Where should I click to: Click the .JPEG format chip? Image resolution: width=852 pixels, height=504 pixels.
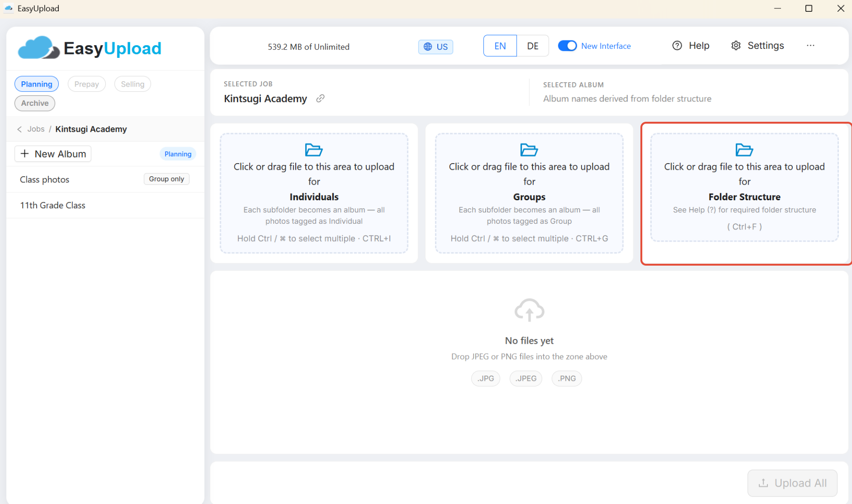click(x=526, y=378)
